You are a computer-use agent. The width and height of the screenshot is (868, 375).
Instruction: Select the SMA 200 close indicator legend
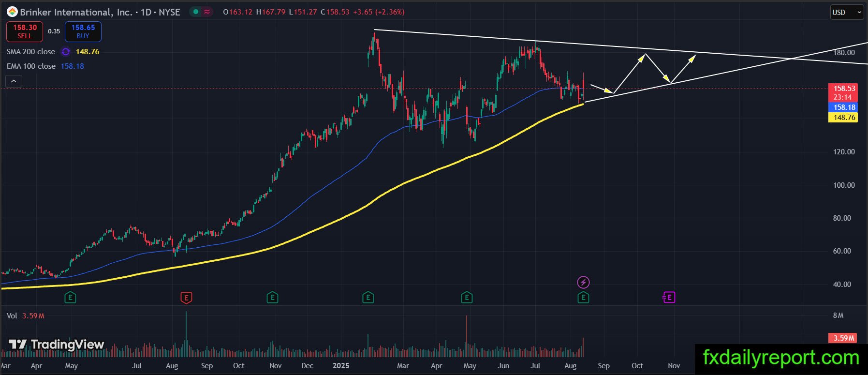tap(31, 52)
